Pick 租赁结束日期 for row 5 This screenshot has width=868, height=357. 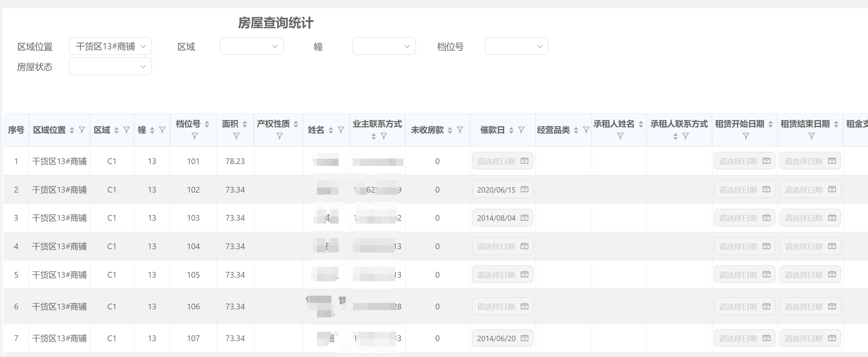point(810,274)
